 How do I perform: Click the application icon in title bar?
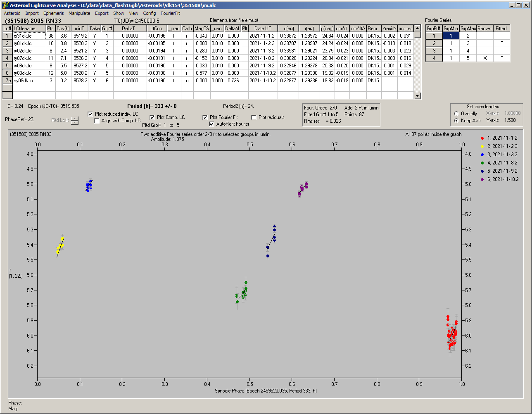pyautogui.click(x=5, y=5)
